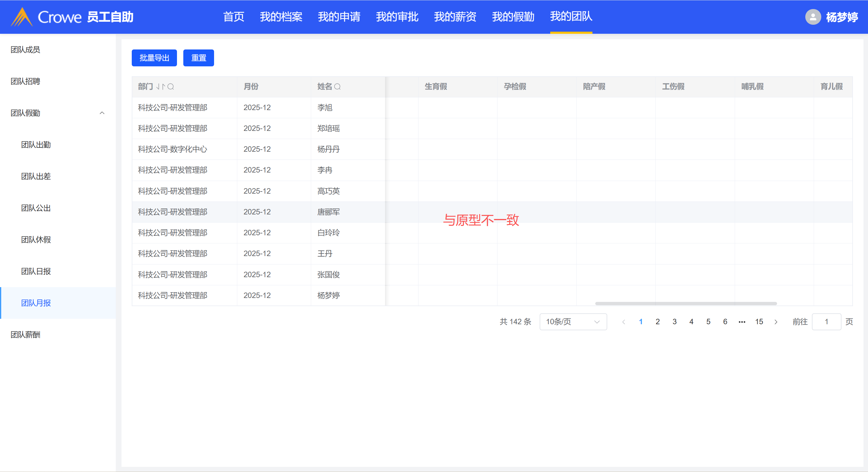The image size is (868, 472).
Task: Click the pagination ellipsis jump icon
Action: click(x=742, y=322)
